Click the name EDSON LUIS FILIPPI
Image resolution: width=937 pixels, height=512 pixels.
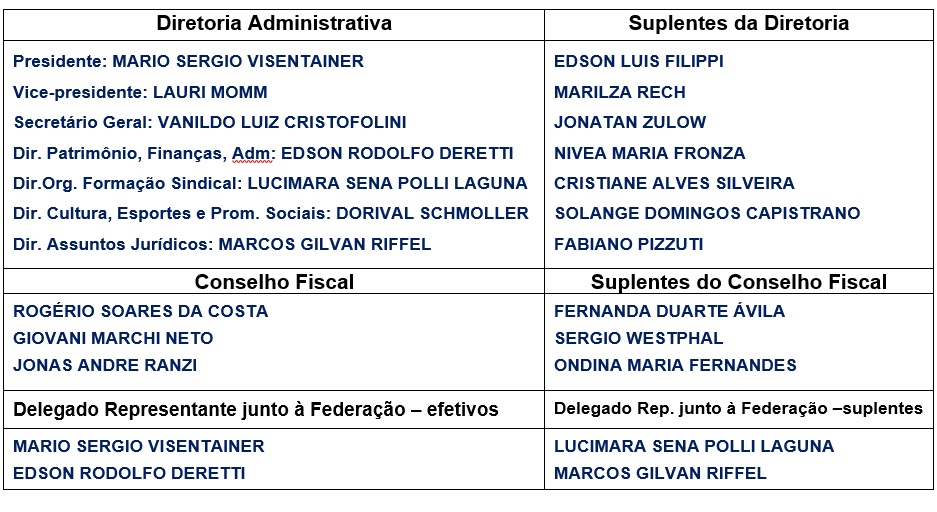pos(639,61)
